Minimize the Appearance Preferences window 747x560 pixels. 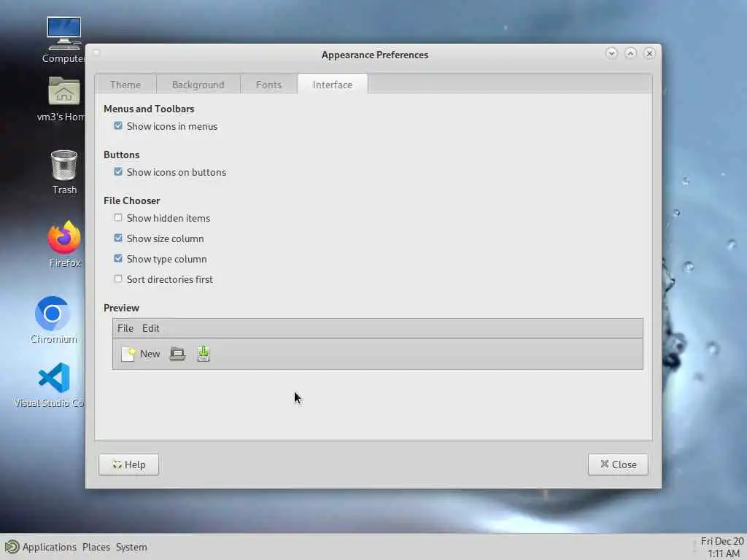coord(611,53)
